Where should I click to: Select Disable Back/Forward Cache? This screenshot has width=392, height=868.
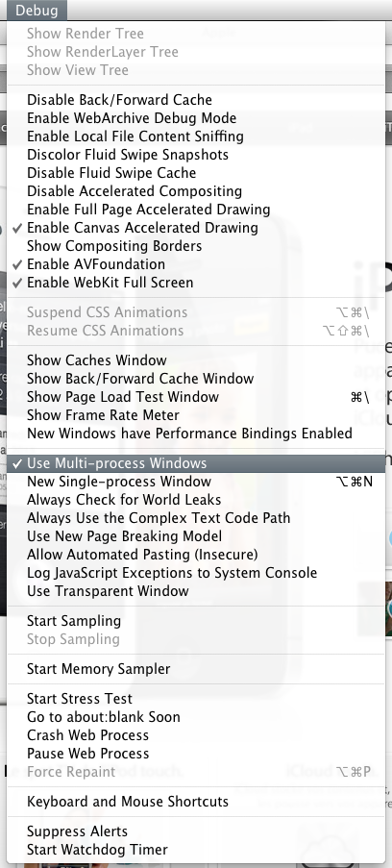click(196, 100)
